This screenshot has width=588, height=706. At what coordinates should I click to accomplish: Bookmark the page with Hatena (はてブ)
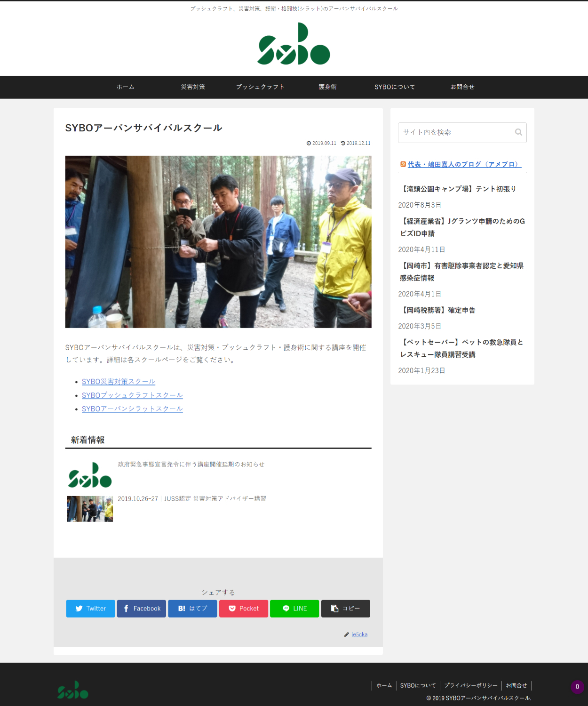(192, 609)
